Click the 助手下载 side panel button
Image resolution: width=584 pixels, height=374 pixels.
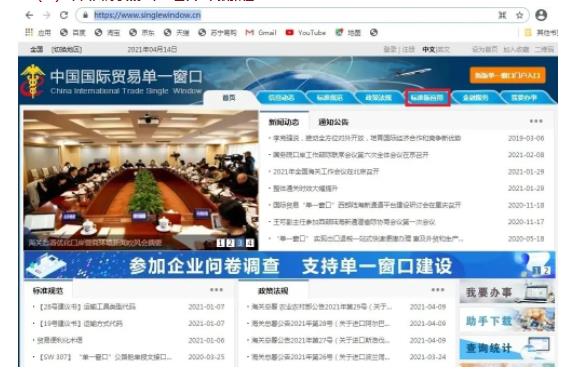coord(507,320)
